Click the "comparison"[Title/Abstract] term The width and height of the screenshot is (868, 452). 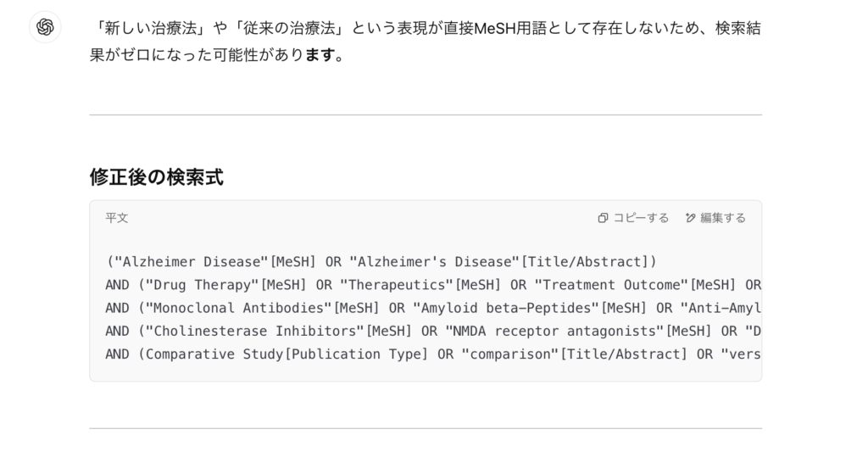click(x=574, y=354)
